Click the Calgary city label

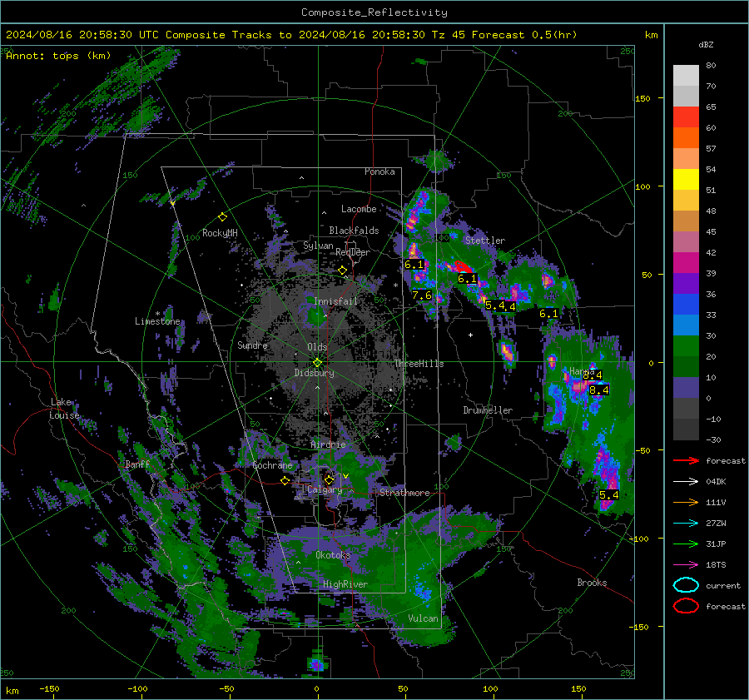[325, 489]
